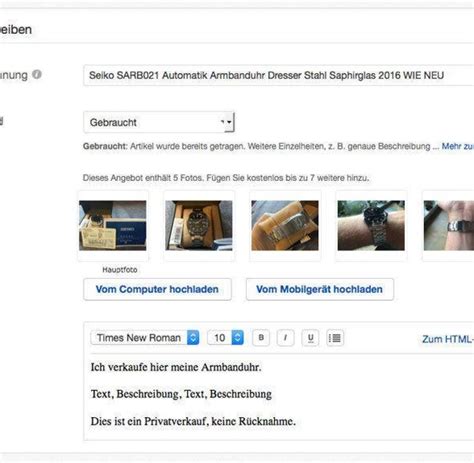Select the second photo of watch in box
This screenshot has height=463, width=474.
click(199, 225)
